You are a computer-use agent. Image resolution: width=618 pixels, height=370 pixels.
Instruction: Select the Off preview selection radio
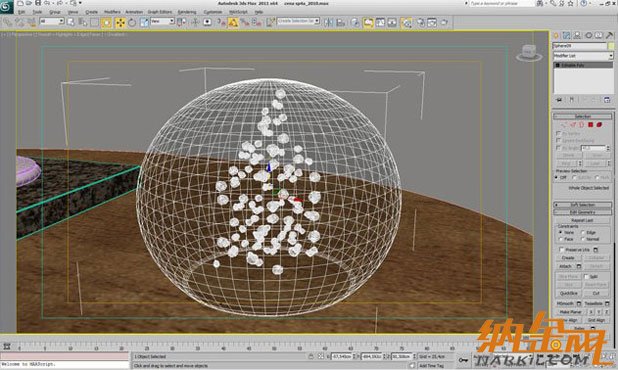(557, 178)
